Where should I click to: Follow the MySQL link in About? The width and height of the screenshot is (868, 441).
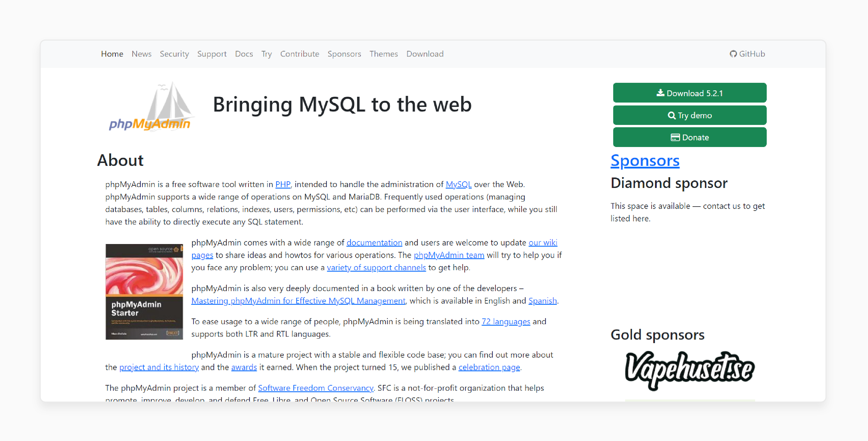coord(459,184)
